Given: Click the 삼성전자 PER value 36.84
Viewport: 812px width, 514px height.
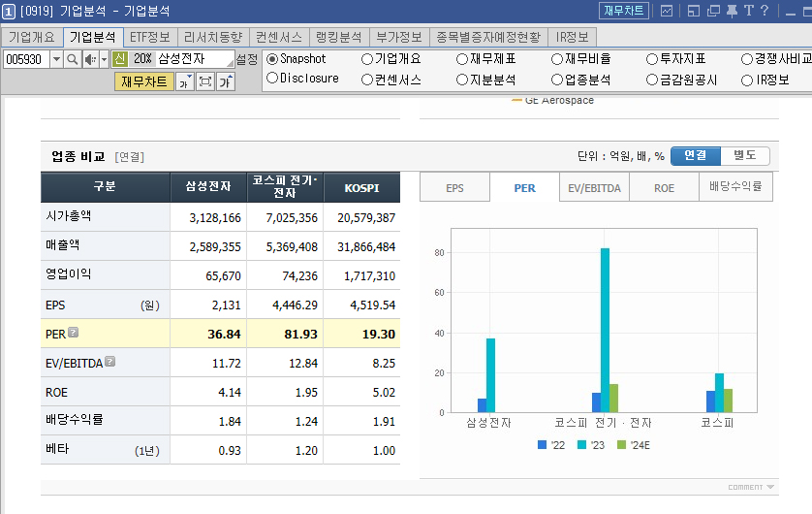Looking at the screenshot, I should coord(224,335).
